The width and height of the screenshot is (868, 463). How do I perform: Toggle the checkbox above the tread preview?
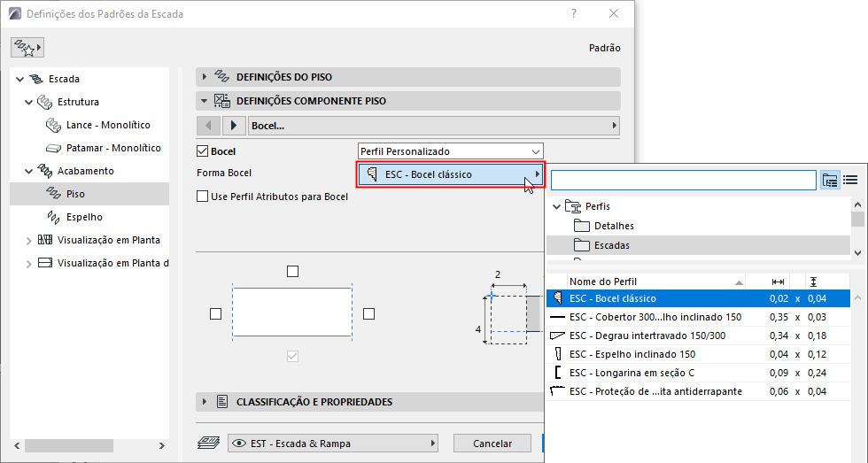click(293, 271)
